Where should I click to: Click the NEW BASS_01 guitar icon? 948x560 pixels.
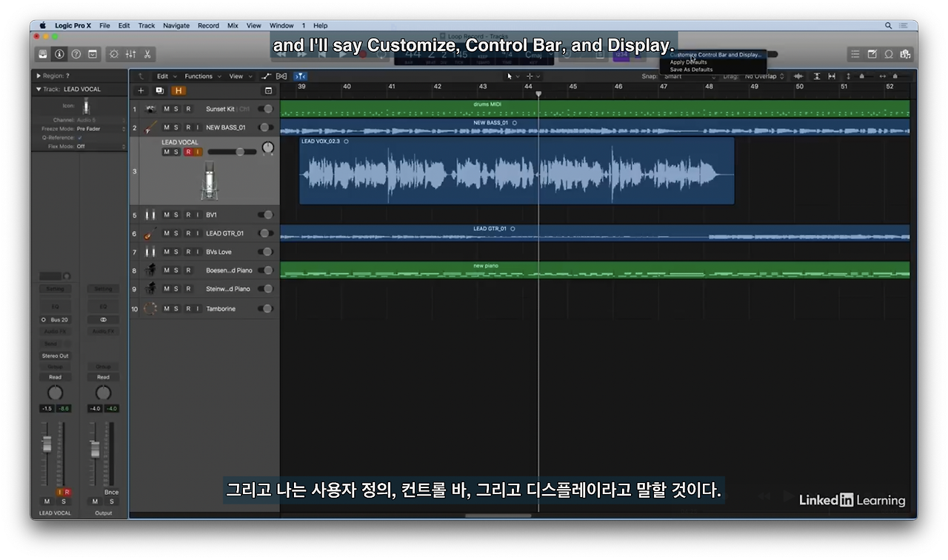150,127
